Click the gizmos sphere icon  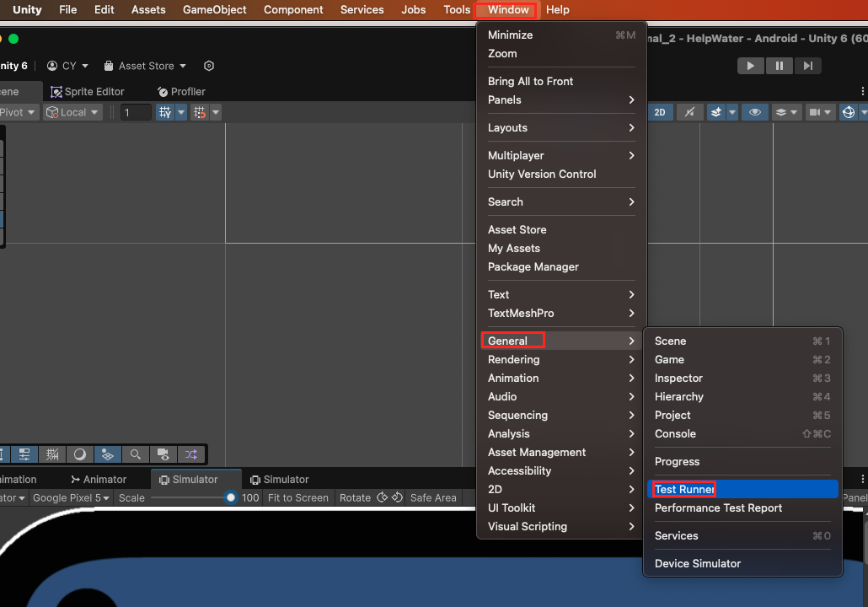tap(848, 112)
